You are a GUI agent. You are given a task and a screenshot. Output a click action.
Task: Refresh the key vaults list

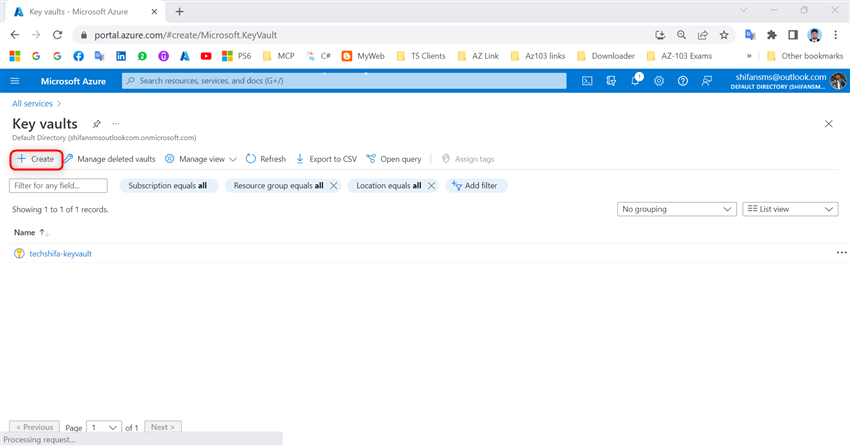tap(266, 159)
